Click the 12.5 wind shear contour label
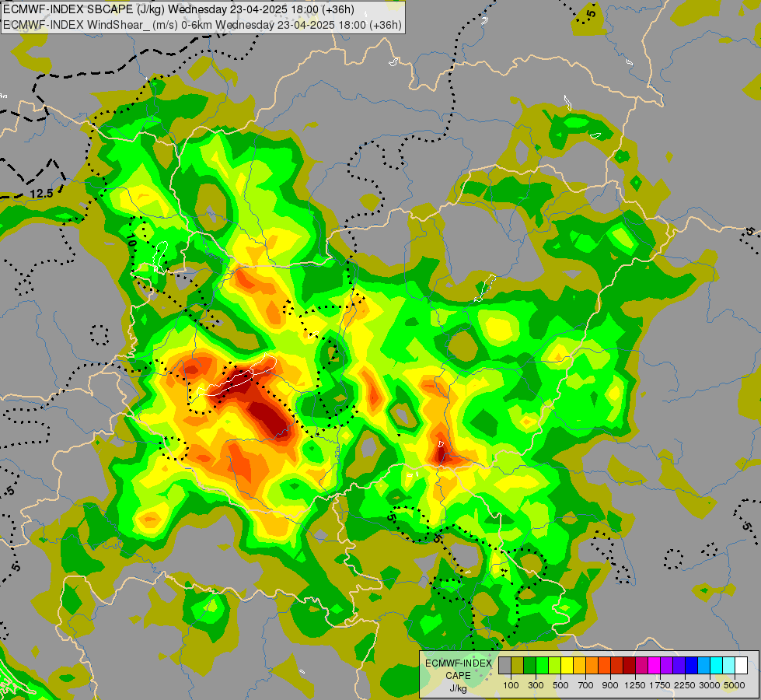 point(41,194)
